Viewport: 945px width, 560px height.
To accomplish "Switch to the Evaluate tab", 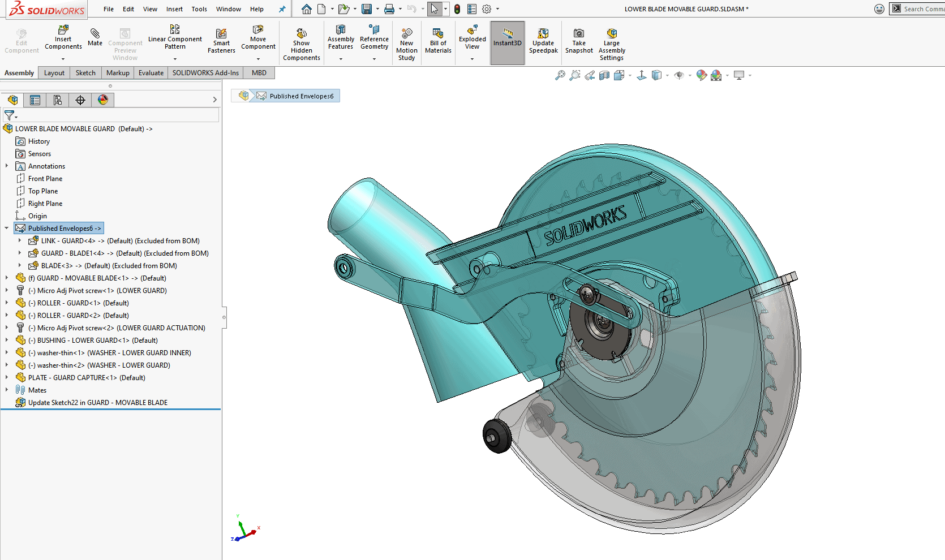I will click(151, 72).
